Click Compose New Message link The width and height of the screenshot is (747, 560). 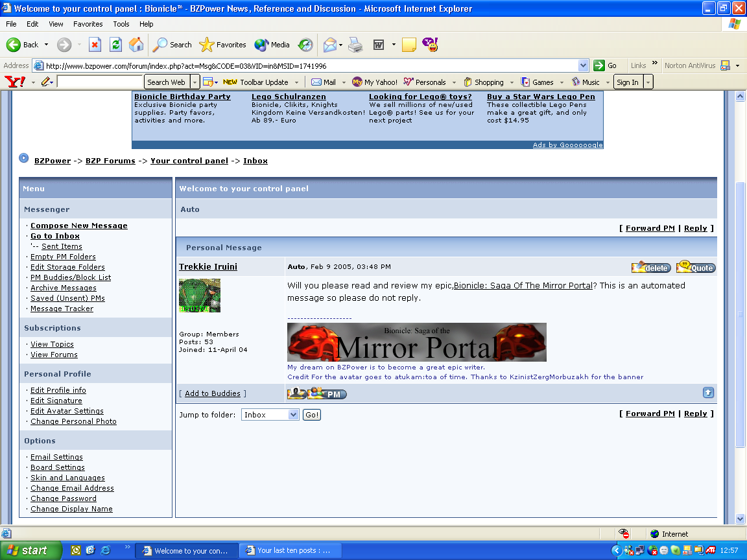(79, 226)
